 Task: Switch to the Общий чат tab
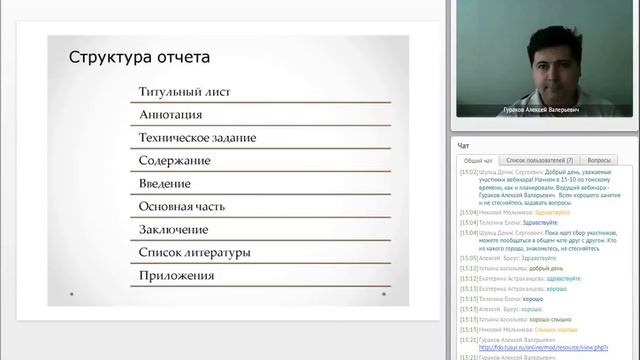pyautogui.click(x=478, y=160)
